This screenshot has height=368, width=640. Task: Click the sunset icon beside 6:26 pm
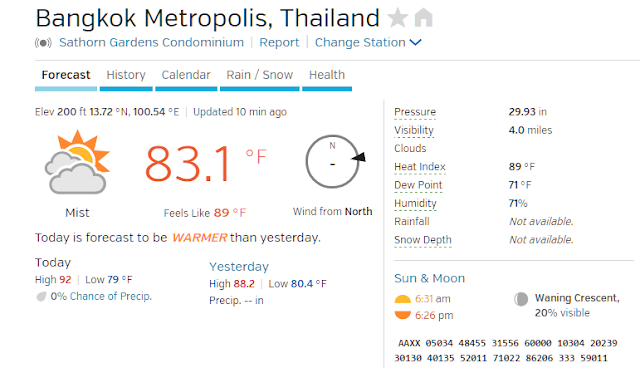pos(402,315)
